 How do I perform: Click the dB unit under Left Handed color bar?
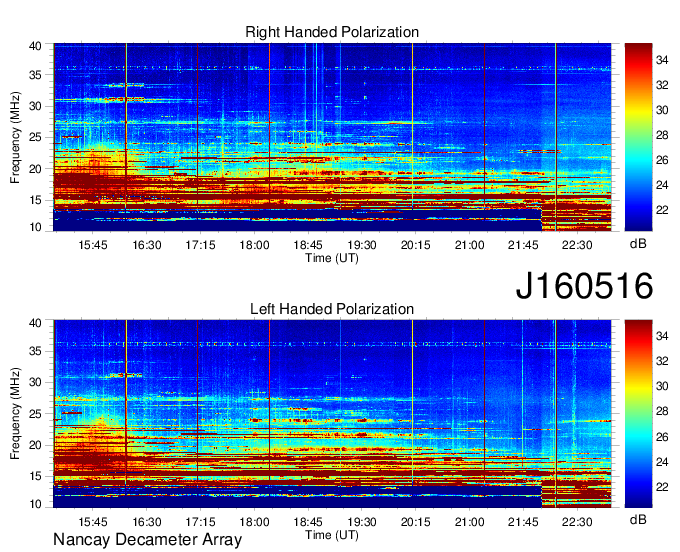coord(638,520)
